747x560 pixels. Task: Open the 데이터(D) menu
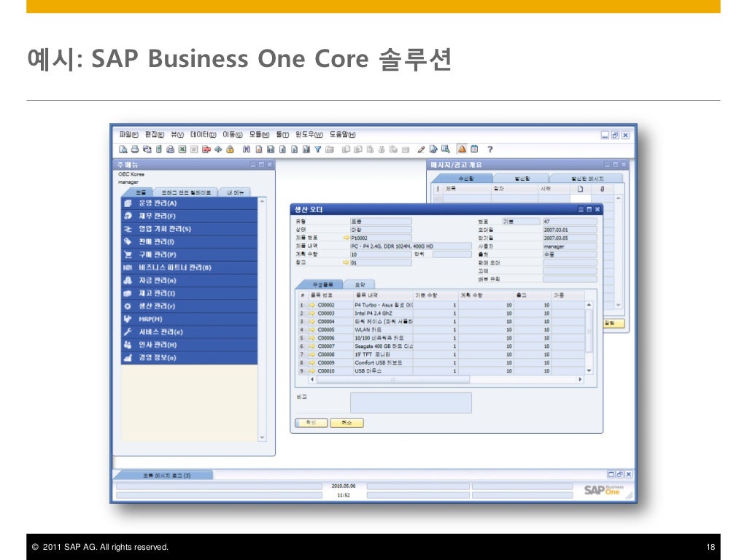point(203,135)
